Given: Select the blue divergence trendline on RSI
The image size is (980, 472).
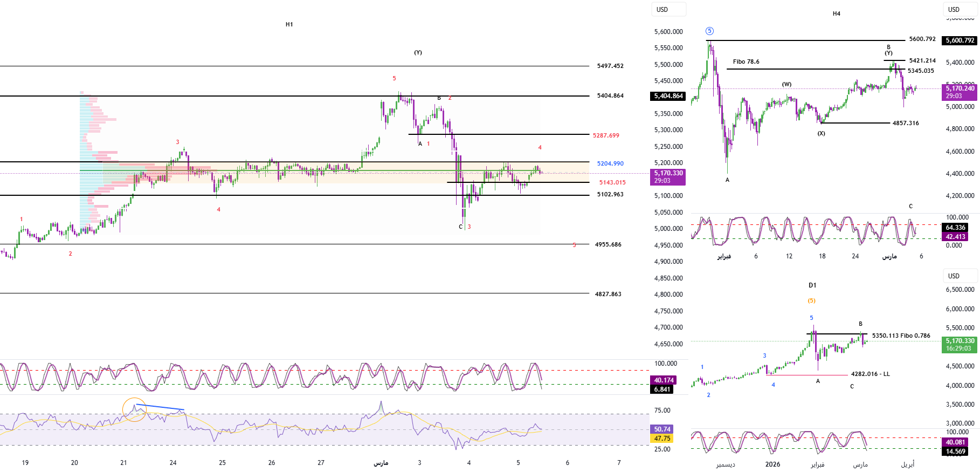Looking at the screenshot, I should [160, 407].
